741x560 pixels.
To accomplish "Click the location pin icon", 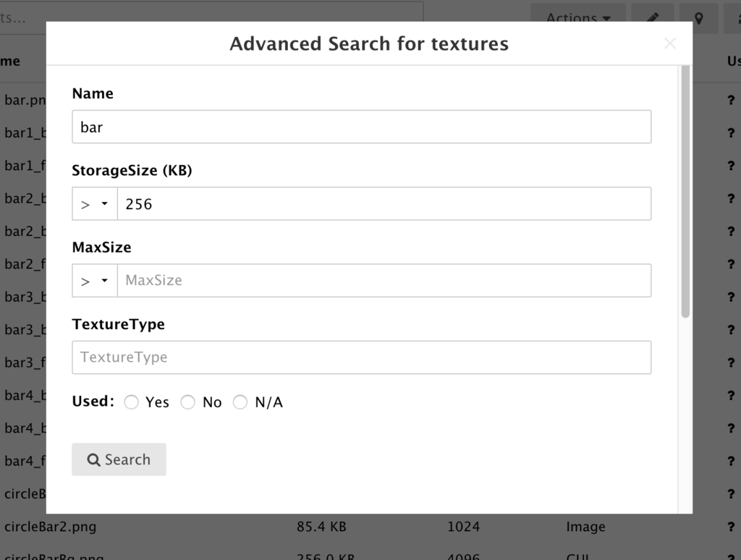I will (x=698, y=18).
